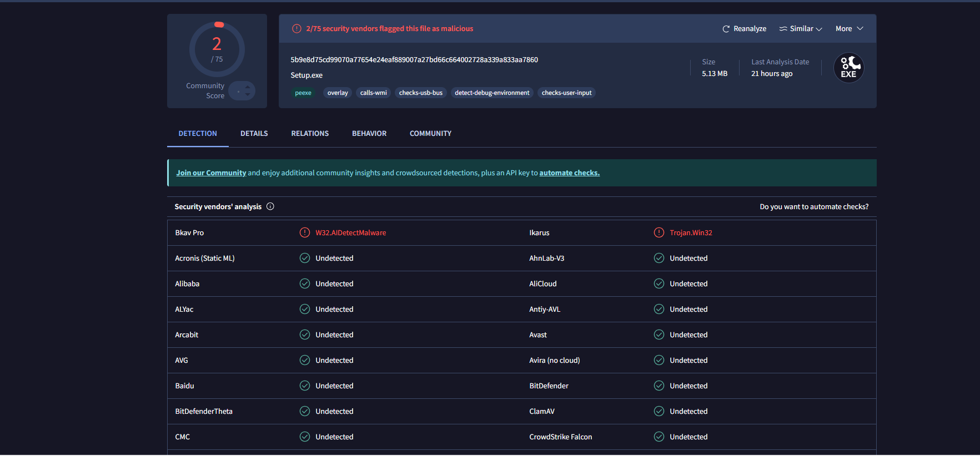The width and height of the screenshot is (980, 456).
Task: Open the Relations tab
Action: point(310,134)
